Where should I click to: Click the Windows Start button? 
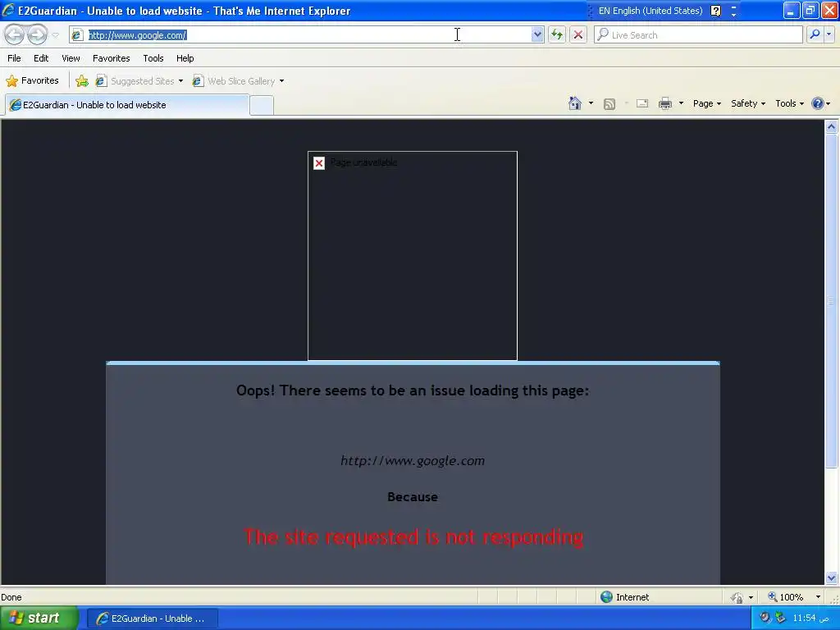coord(38,619)
